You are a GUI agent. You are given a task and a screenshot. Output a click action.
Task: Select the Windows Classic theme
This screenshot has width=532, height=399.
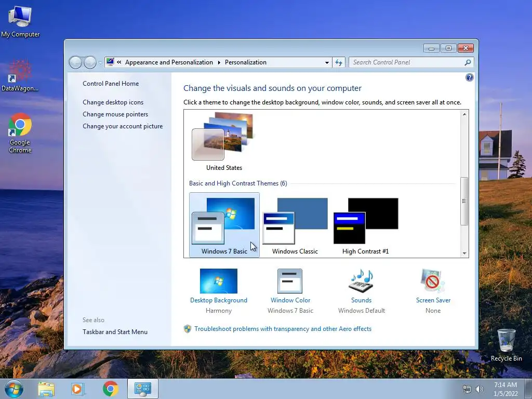click(295, 224)
